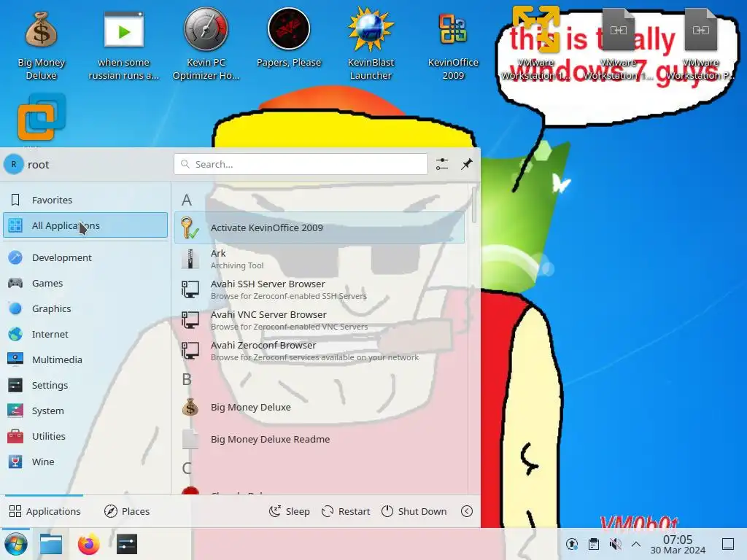Open VMware Workstation P... desktop icon

pos(700,45)
